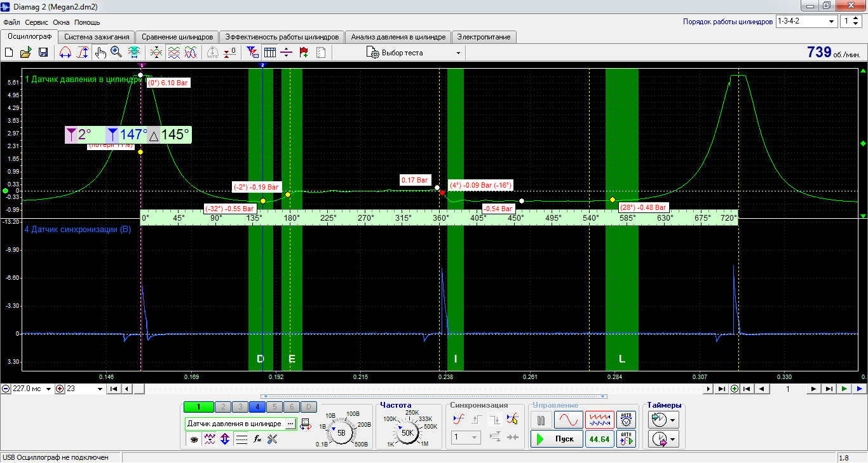Image resolution: width=868 pixels, height=463 pixels.
Task: Click the dashed zero-line icon in the channel panel
Action: coord(241,439)
